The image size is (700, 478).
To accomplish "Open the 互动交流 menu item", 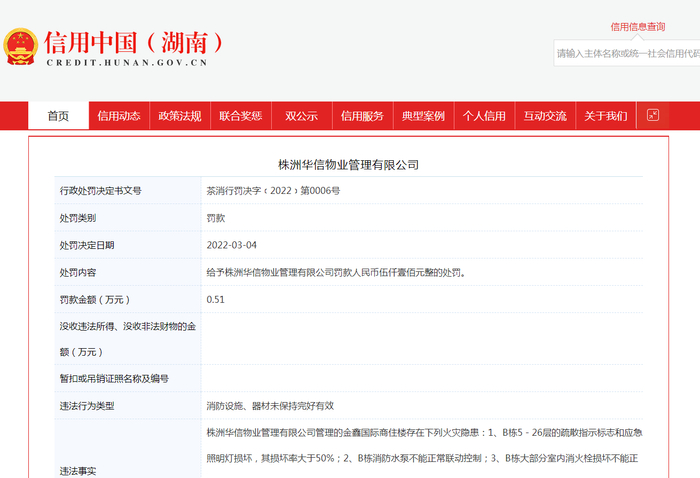I will (x=545, y=116).
